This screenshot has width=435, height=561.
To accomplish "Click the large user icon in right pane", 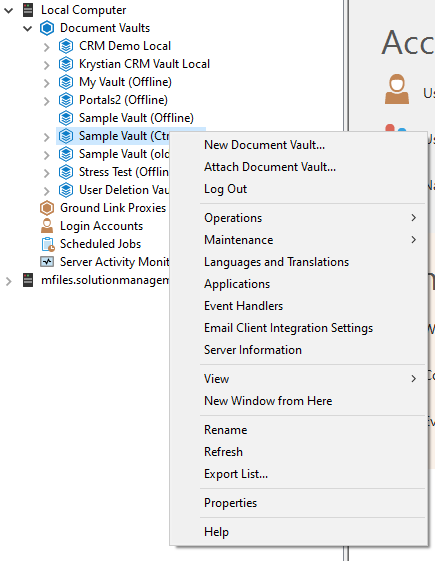I will [397, 89].
